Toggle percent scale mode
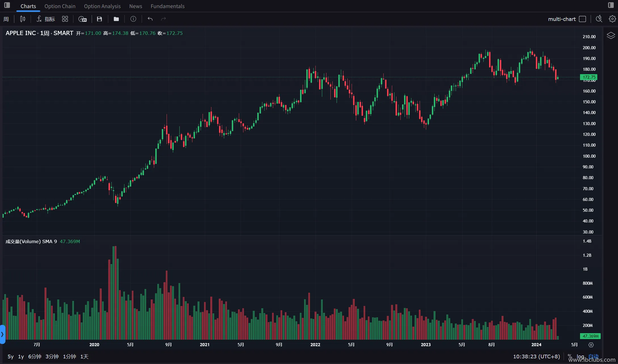This screenshot has width=618, height=364. [x=570, y=356]
